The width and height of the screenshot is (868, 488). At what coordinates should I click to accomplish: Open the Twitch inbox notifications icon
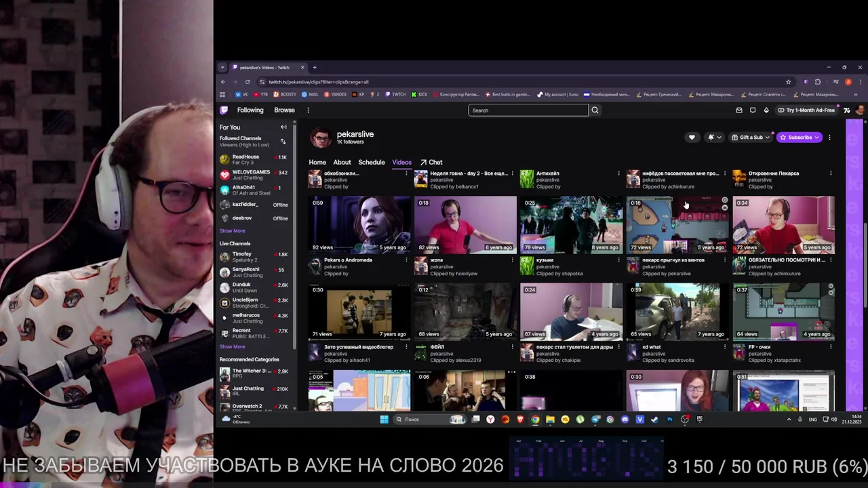[x=739, y=110]
